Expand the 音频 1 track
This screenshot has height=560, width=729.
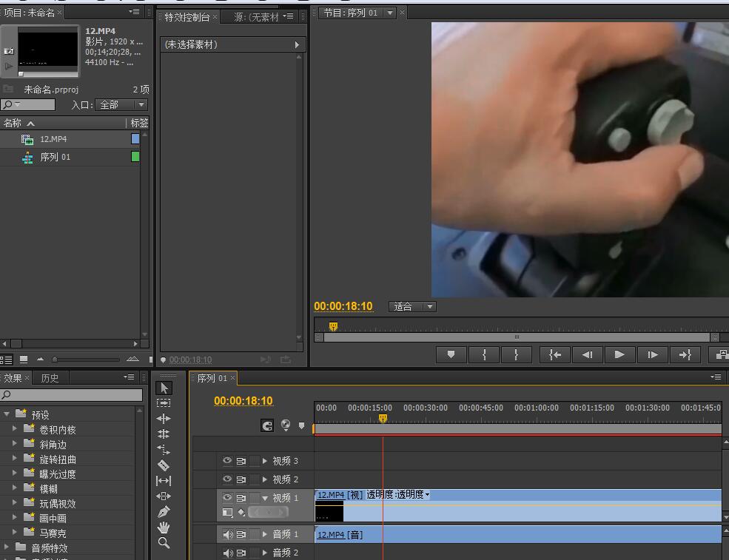[264, 534]
